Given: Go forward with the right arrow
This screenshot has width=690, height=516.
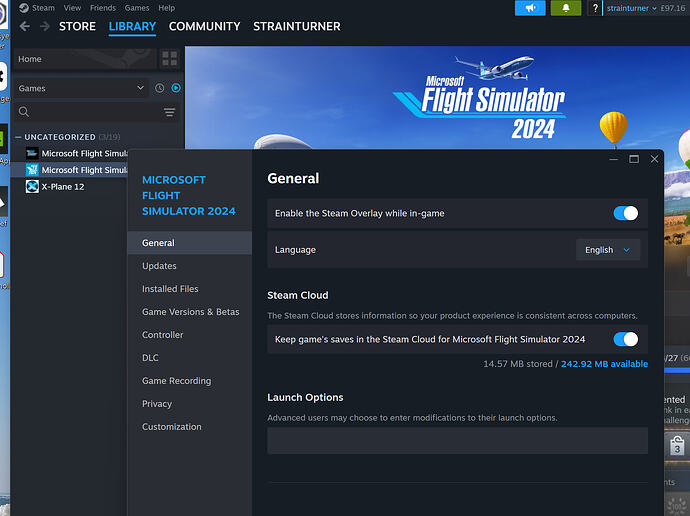Looking at the screenshot, I should coord(44,26).
